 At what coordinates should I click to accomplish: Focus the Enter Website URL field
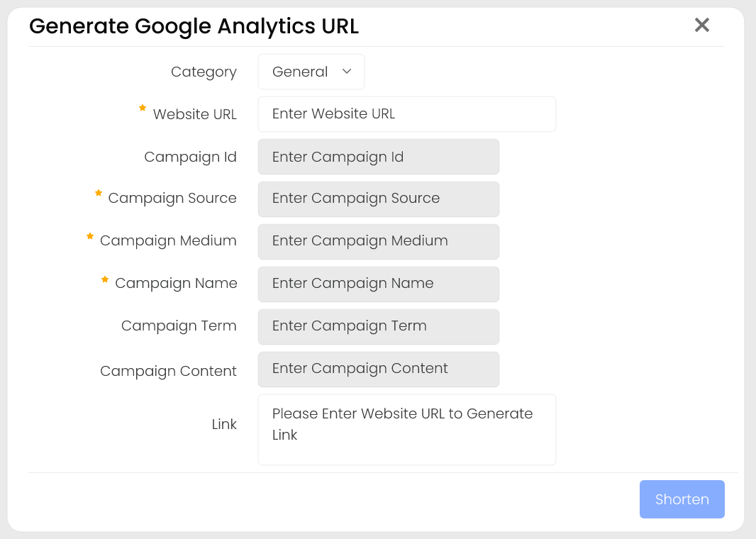click(406, 114)
